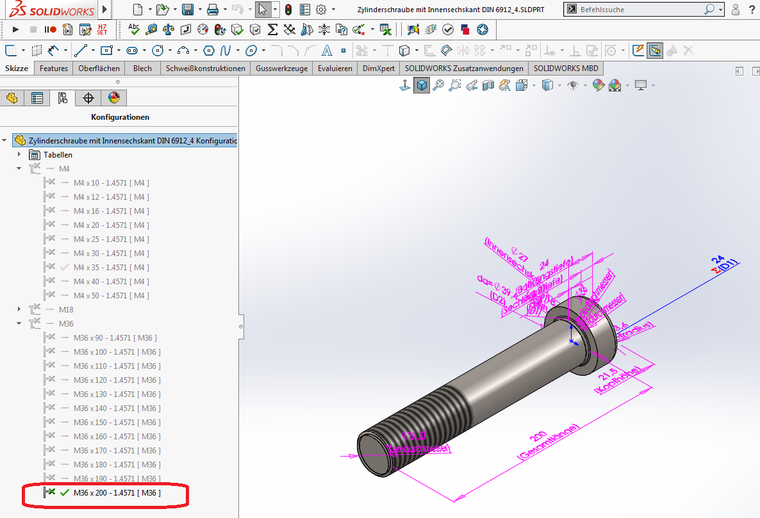Open the DimXpertManager crosshair tab
This screenshot has height=518, width=760.
(88, 98)
